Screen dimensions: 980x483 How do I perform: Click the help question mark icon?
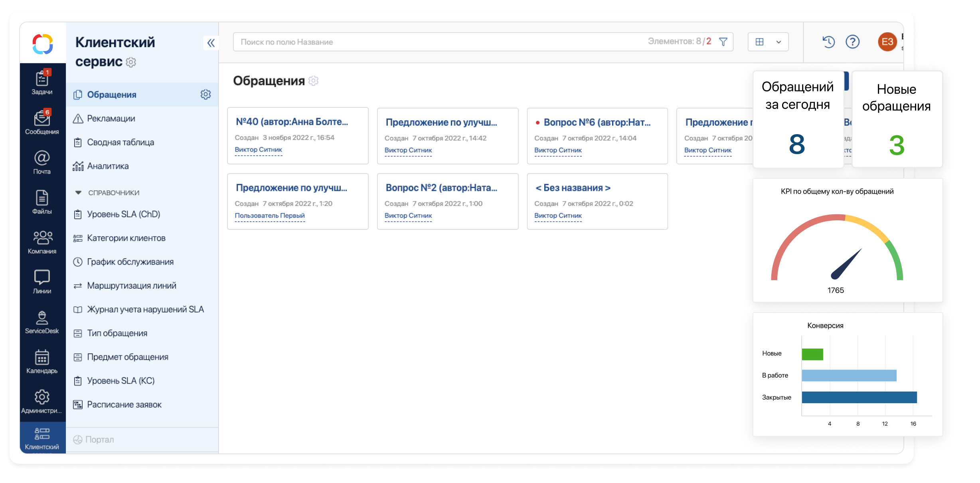[x=852, y=42]
